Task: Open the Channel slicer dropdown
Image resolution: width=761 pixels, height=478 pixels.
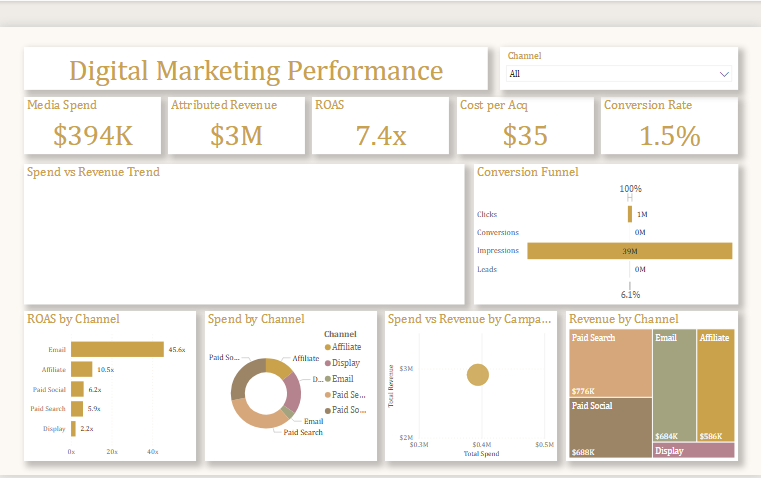Action: point(619,74)
